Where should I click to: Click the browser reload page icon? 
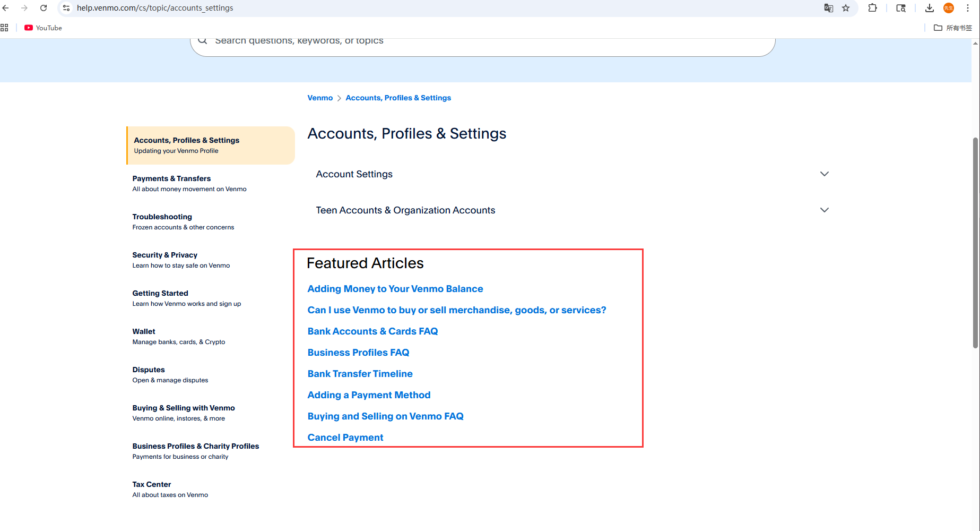(x=44, y=8)
